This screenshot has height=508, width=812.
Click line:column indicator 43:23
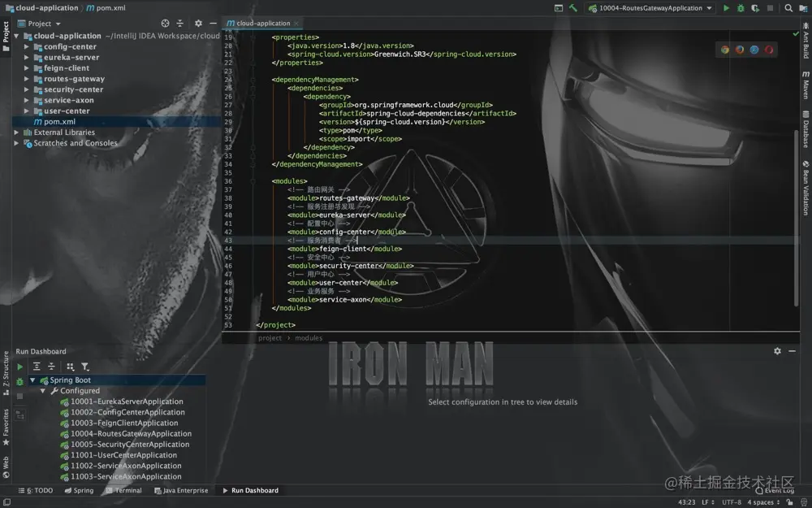687,502
